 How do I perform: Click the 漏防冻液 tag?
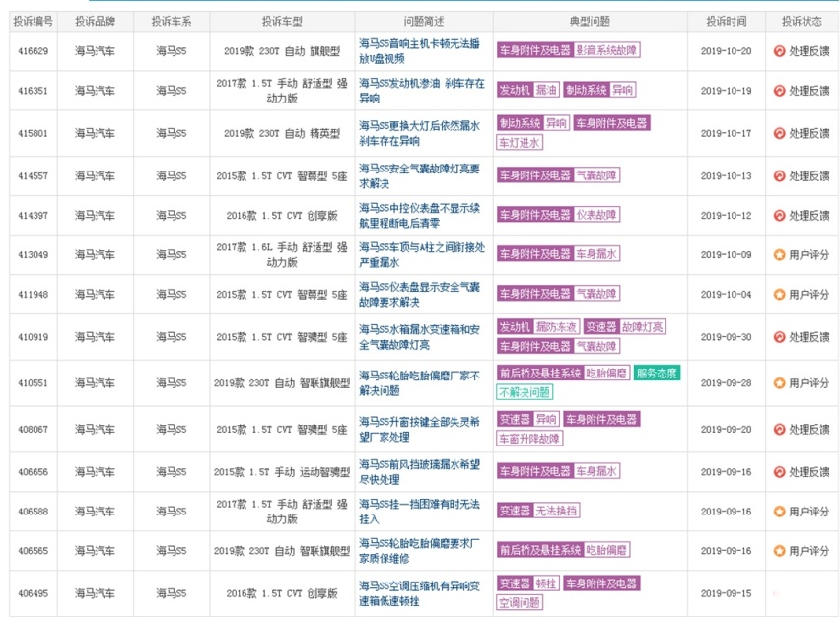click(557, 326)
